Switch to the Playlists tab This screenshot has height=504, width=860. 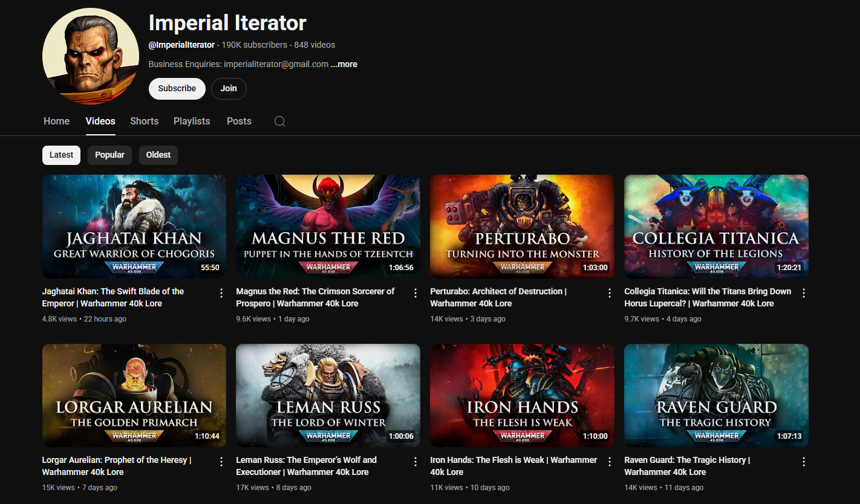[x=192, y=121]
